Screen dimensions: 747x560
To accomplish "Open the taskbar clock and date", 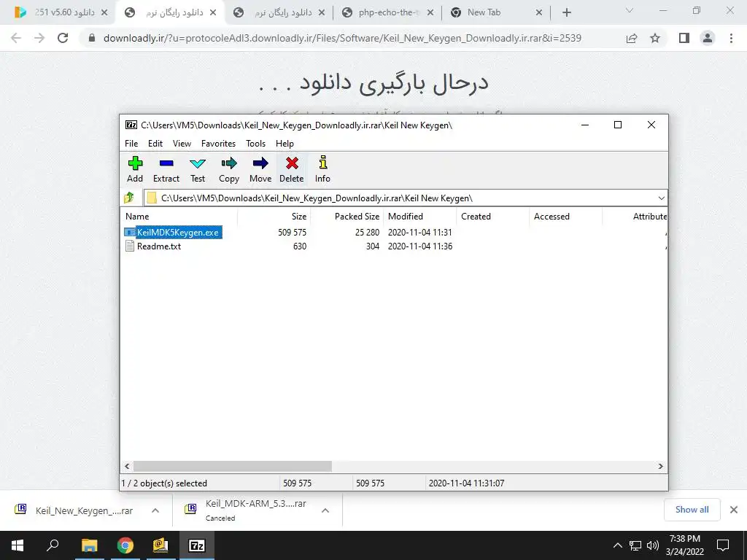I will [x=684, y=545].
